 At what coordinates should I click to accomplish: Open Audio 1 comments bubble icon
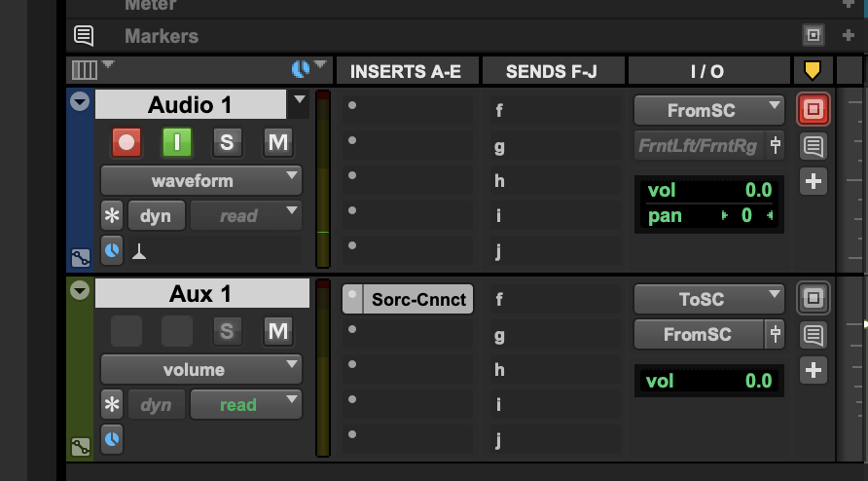click(x=813, y=146)
